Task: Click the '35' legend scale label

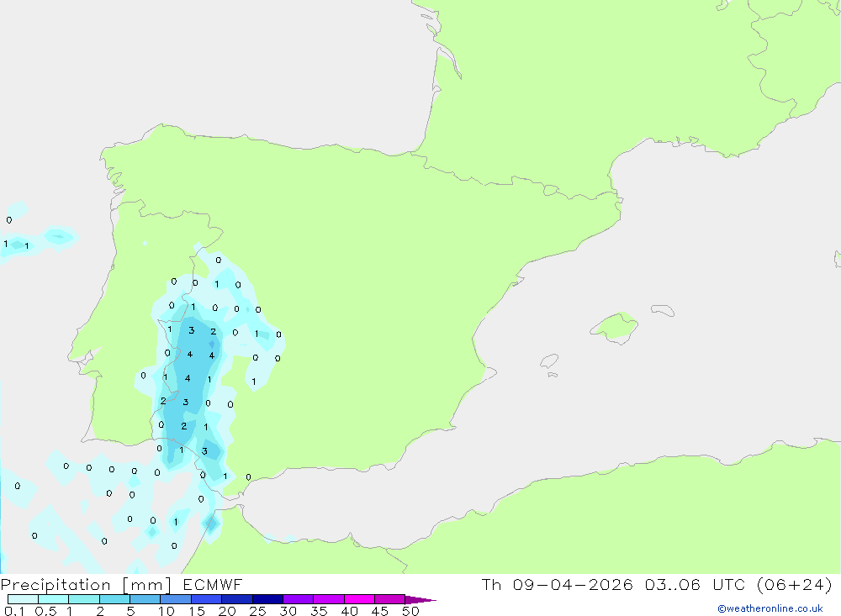Action: coord(319,611)
